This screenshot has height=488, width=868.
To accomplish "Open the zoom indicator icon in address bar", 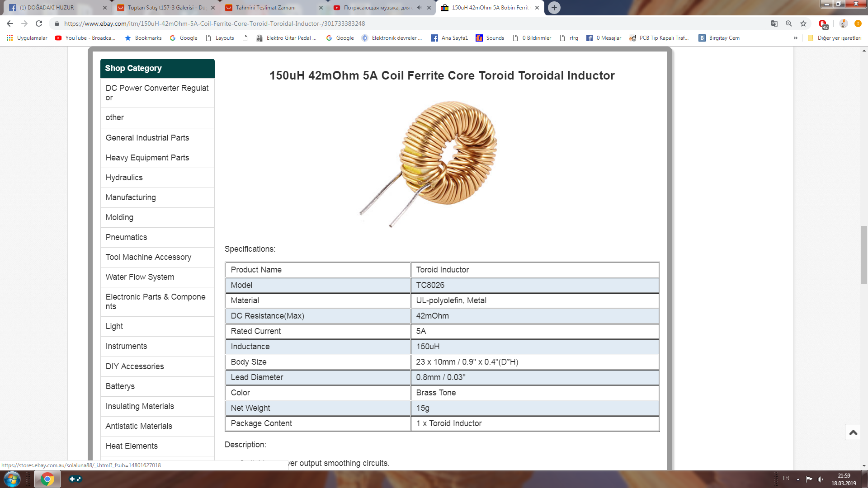I will point(789,23).
